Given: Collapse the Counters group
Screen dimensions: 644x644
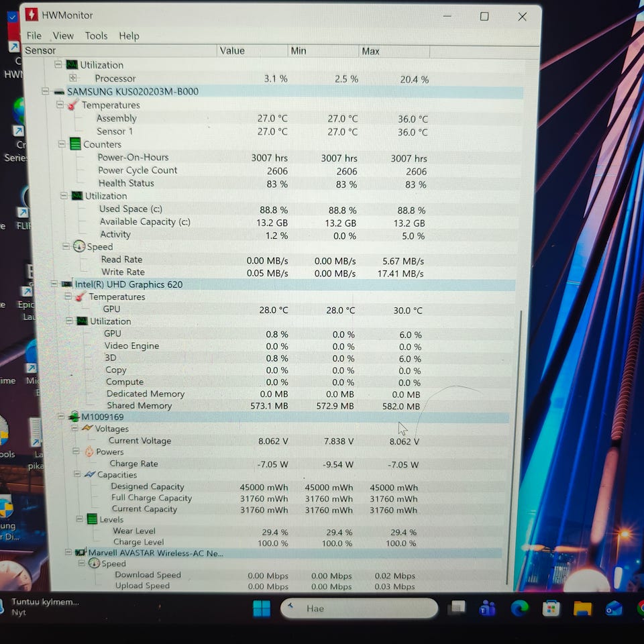Looking at the screenshot, I should click(x=62, y=144).
